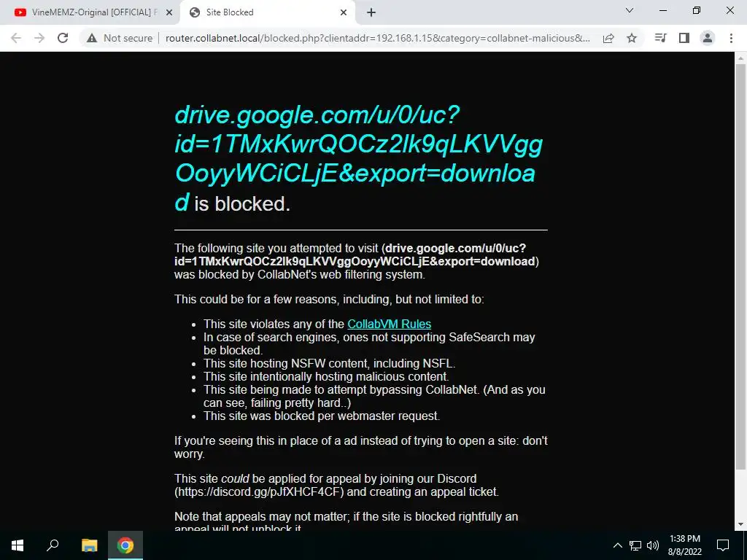This screenshot has width=747, height=560.
Task: Open the volume tray icon
Action: click(653, 545)
